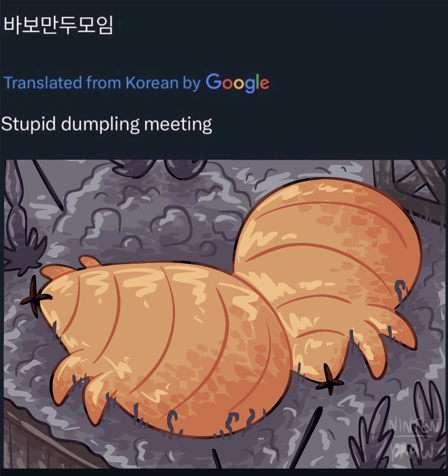448x476 pixels.
Task: Click the "Stupid dumpling meeting" translated text
Action: point(107,124)
